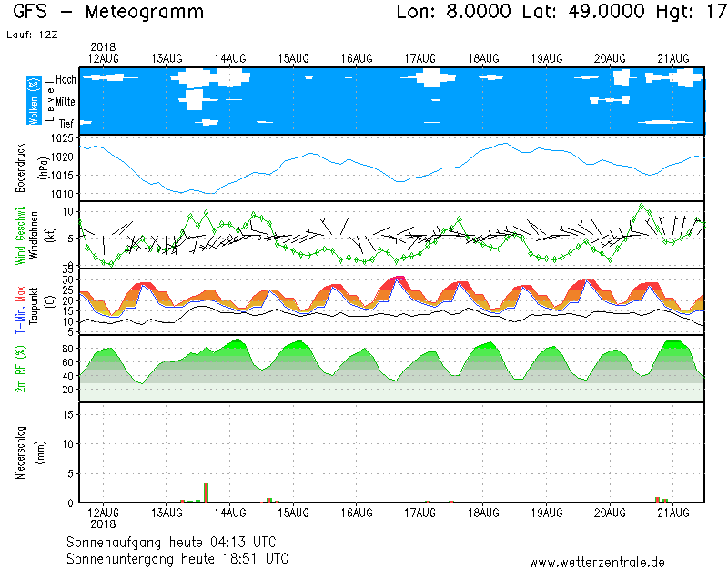Click the Sonnenaufgang heute 04:13 UTC text
This screenshot has width=728, height=569.
(x=177, y=542)
